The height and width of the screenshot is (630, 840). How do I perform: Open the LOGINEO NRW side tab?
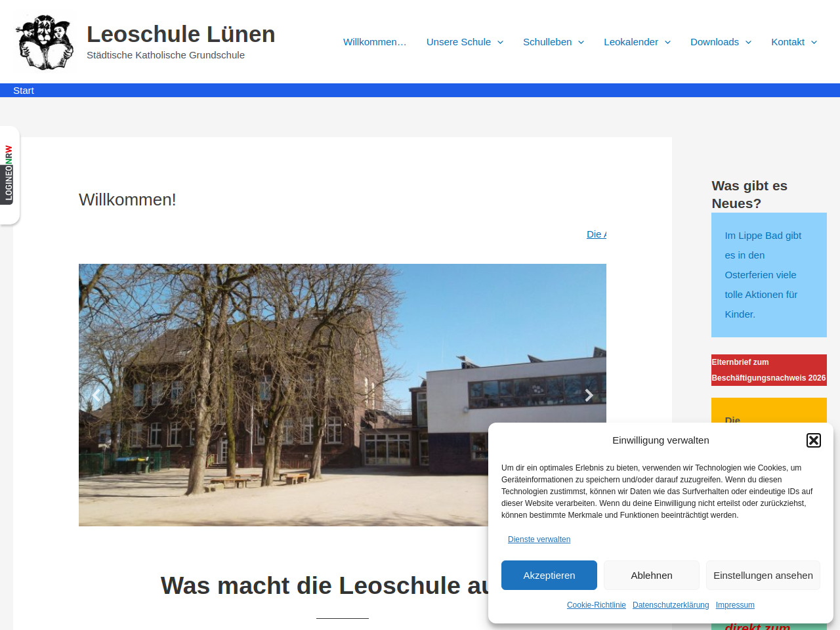pyautogui.click(x=9, y=174)
